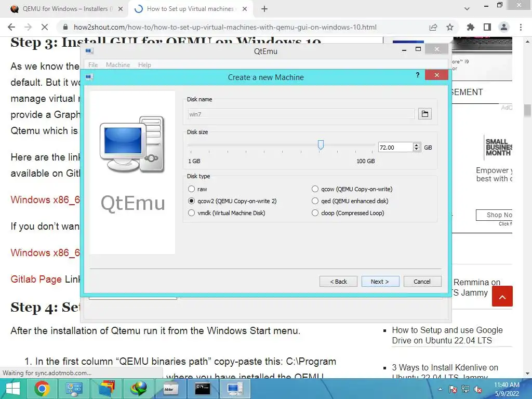Open File Explorer from the taskbar
532x399 pixels.
click(x=106, y=389)
